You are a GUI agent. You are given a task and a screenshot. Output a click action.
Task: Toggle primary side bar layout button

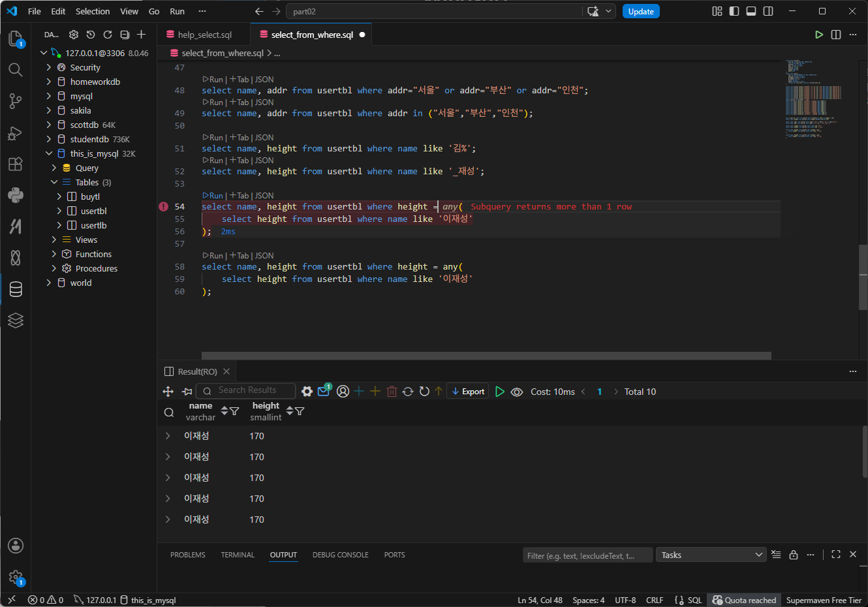point(734,11)
